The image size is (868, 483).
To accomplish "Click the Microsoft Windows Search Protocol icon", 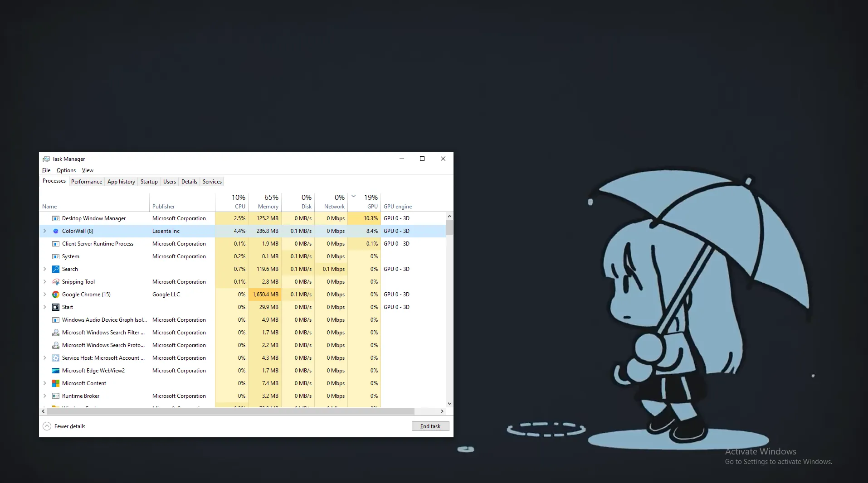I will click(x=56, y=345).
